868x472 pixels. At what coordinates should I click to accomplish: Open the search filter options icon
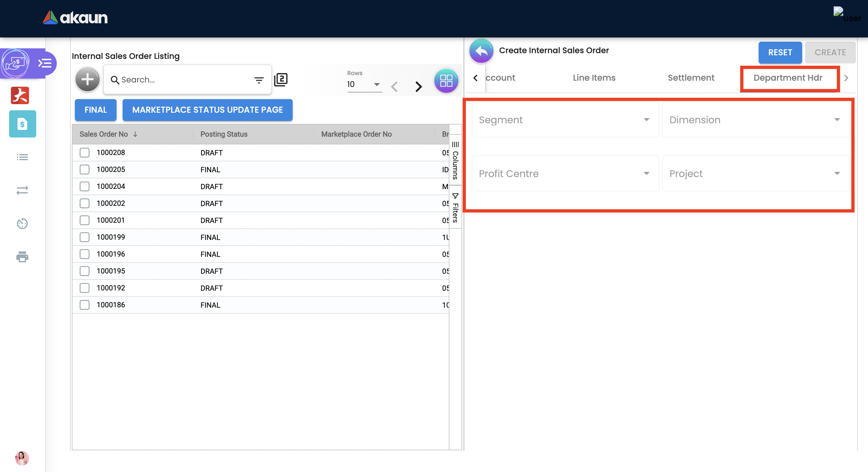point(259,80)
